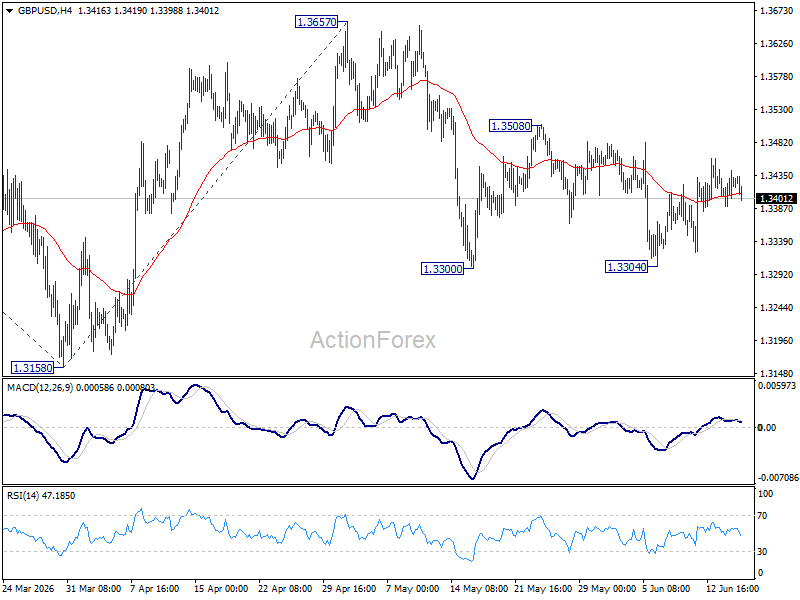Select the 1.33040 price label

(x=627, y=266)
